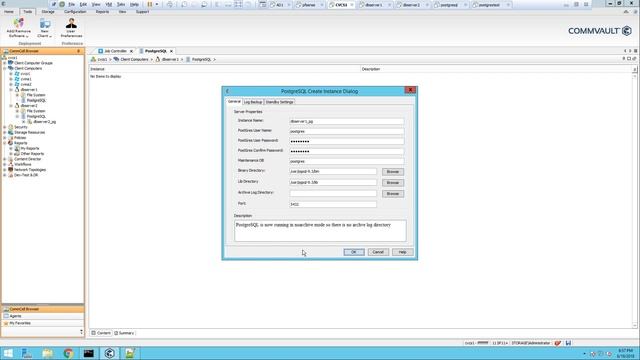Image resolution: width=640 pixels, height=360 pixels.
Task: Click the Binary Directory text field
Action: pos(333,171)
